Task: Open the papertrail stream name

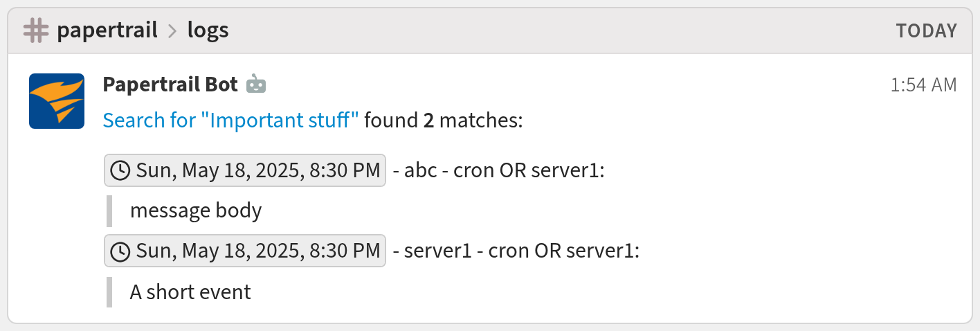Action: point(107,30)
